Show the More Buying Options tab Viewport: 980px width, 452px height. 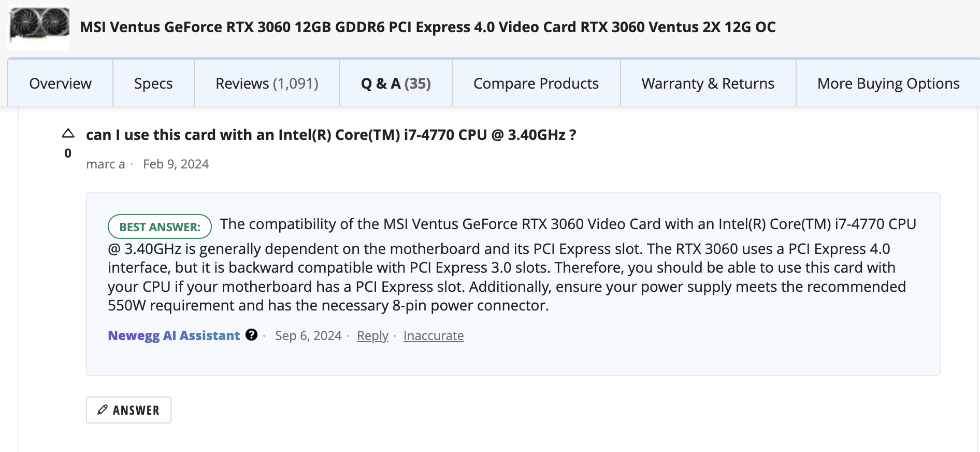pos(888,83)
